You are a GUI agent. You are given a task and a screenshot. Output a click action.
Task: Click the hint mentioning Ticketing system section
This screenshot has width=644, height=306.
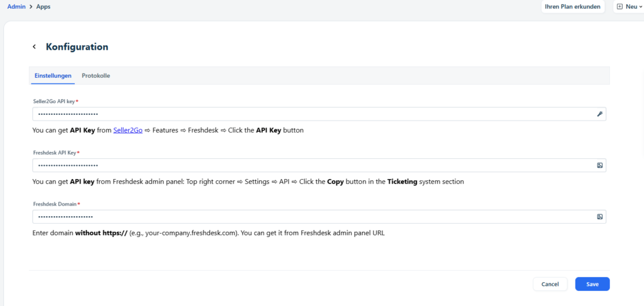point(248,182)
